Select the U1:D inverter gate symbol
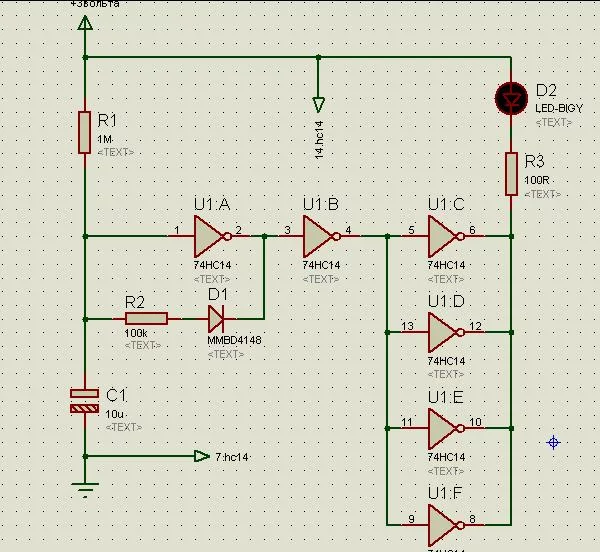This screenshot has height=552, width=600. click(x=446, y=332)
